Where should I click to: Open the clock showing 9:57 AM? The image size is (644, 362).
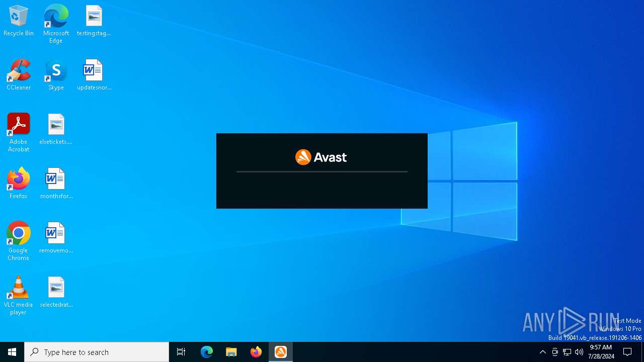pos(601,352)
